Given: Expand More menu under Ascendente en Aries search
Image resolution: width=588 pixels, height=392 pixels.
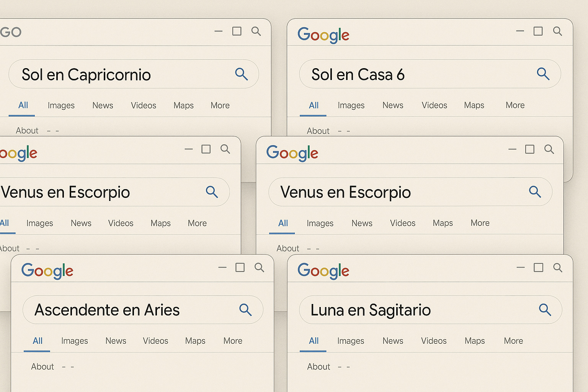Looking at the screenshot, I should click(x=233, y=341).
